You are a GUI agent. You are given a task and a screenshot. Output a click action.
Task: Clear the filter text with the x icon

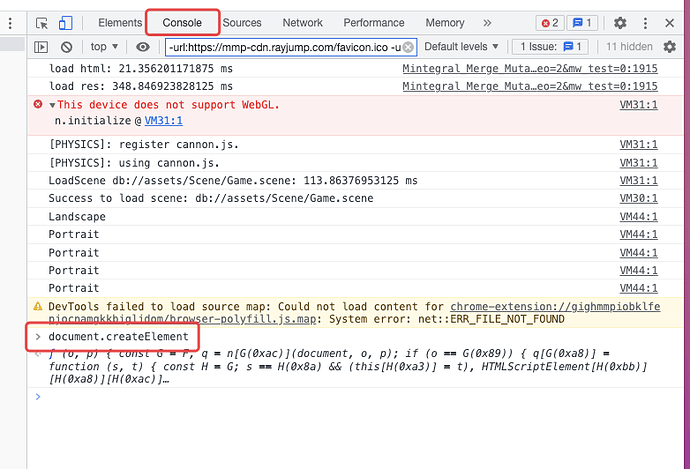click(408, 47)
